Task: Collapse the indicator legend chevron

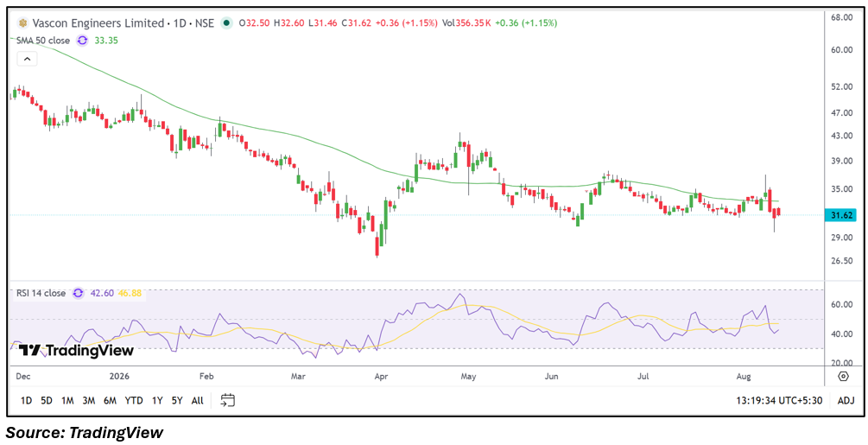Action: coord(27,58)
